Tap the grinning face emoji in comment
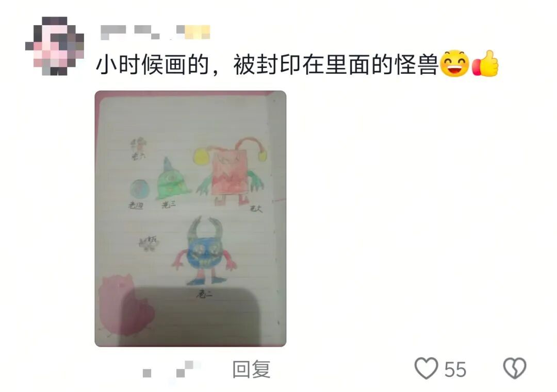The height and width of the screenshot is (392, 557). click(454, 64)
